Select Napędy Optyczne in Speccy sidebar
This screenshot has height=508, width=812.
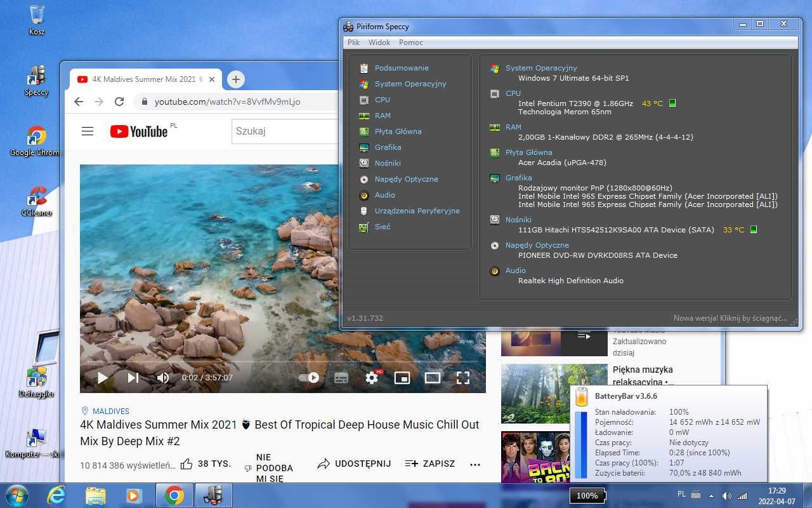tap(406, 179)
